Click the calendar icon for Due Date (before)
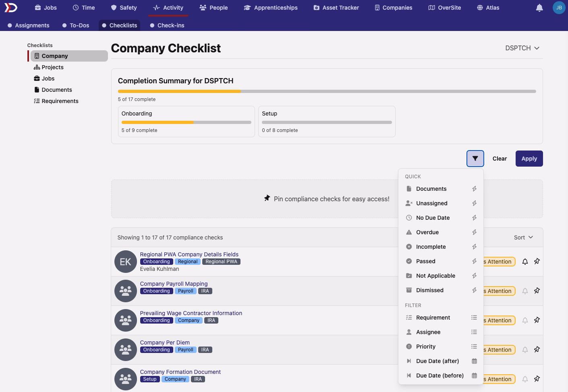This screenshot has height=392, width=568. click(475, 375)
